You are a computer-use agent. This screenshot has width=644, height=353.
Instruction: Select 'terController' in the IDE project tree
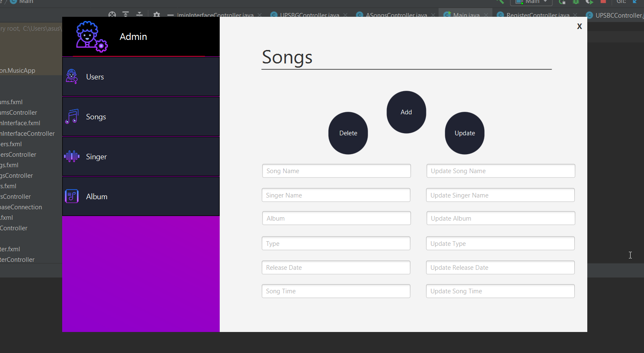tap(17, 260)
